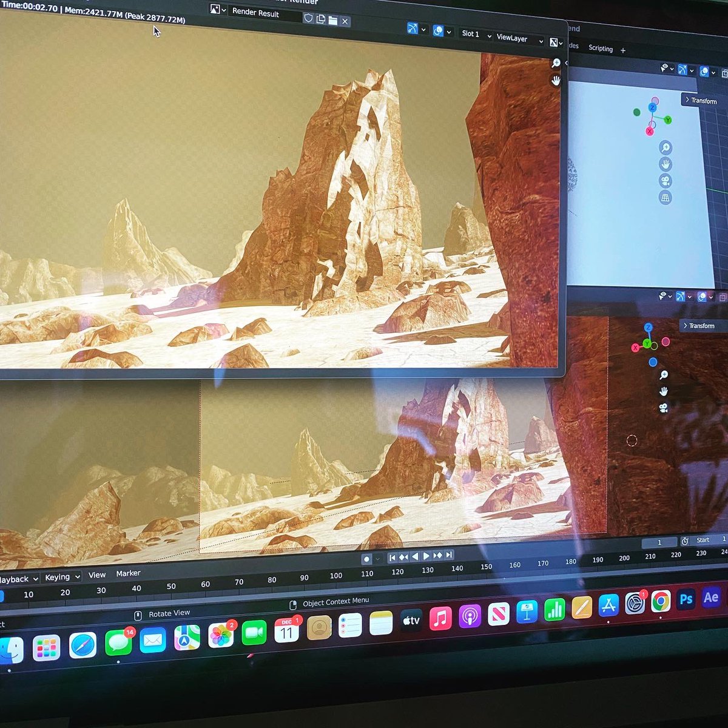This screenshot has height=728, width=728.
Task: Open the Keying menu in timeline
Action: click(x=62, y=577)
